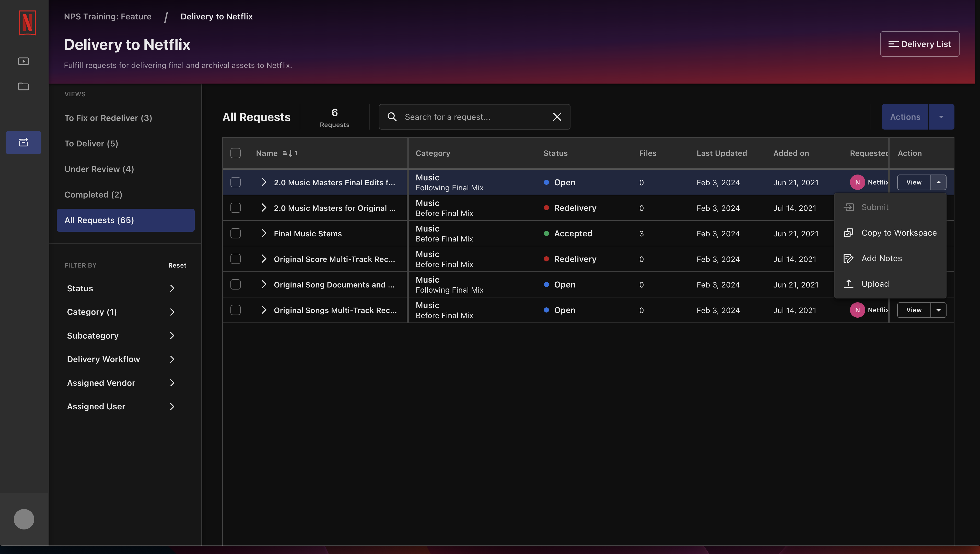This screenshot has height=554, width=980.
Task: Expand the Original Song Documents row
Action: click(x=264, y=284)
